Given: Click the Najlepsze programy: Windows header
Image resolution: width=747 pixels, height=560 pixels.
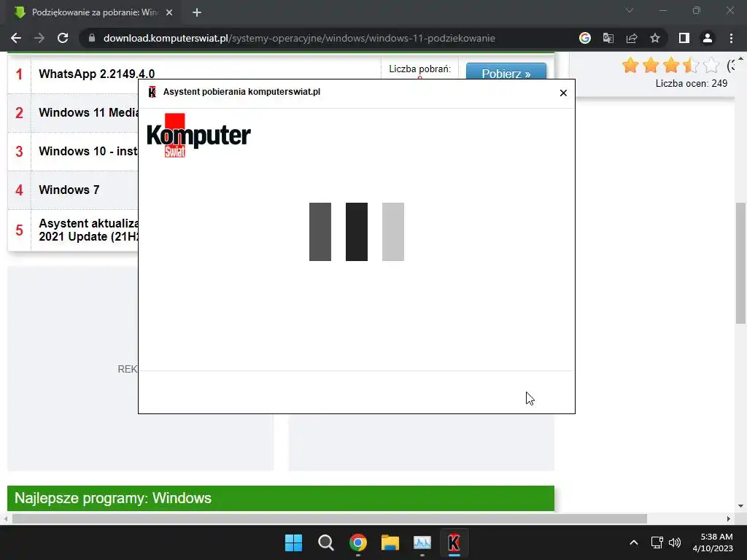Looking at the screenshot, I should point(281,498).
